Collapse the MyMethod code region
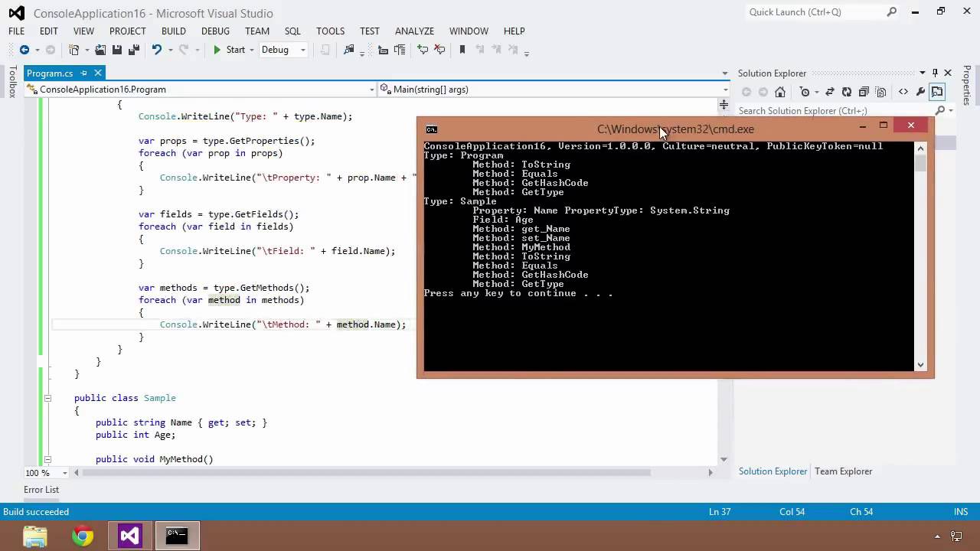Image resolution: width=980 pixels, height=551 pixels. tap(47, 459)
